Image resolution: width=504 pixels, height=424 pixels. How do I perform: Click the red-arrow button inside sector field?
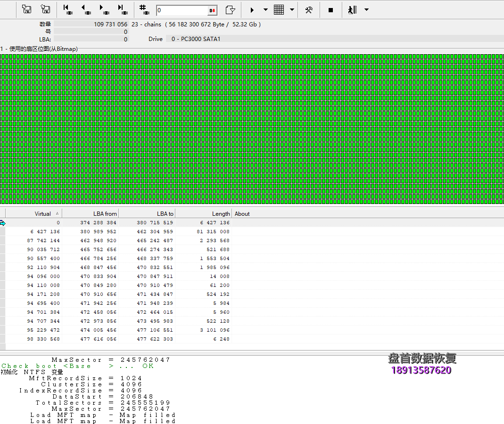pos(213,10)
